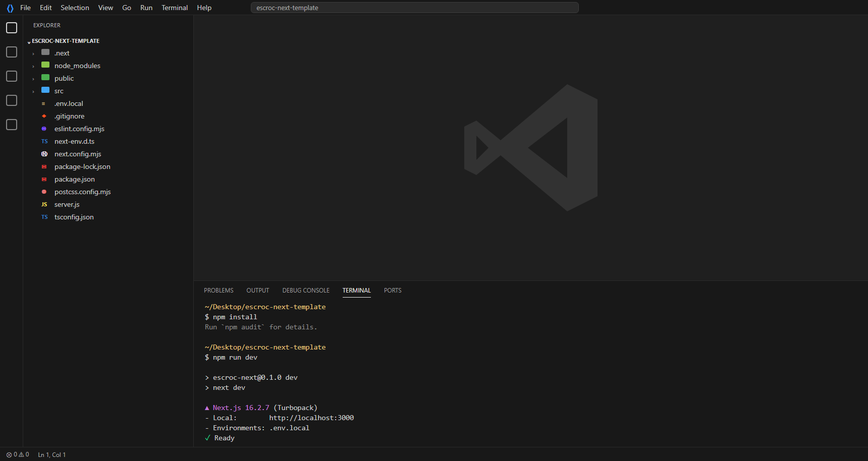Click the JS icon beside server.js
This screenshot has height=461, width=868.
44,205
